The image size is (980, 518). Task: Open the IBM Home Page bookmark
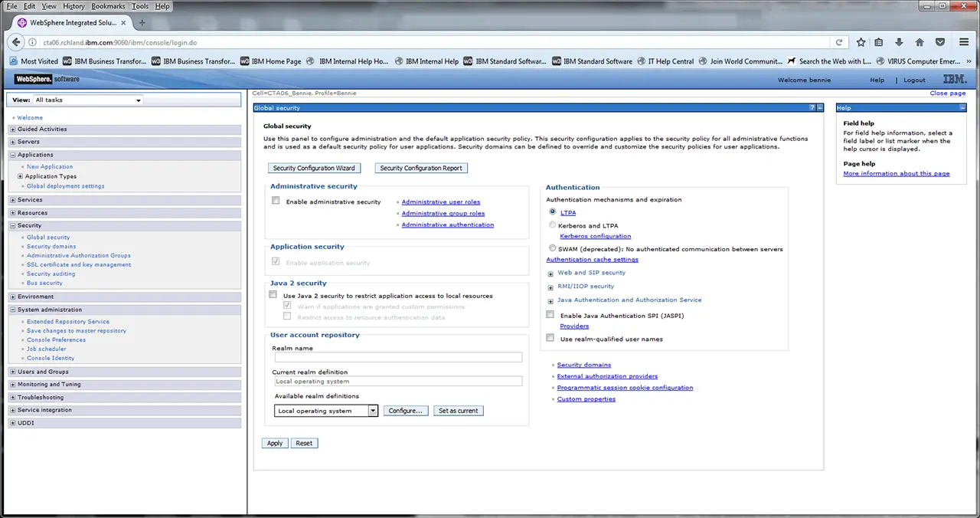(270, 61)
